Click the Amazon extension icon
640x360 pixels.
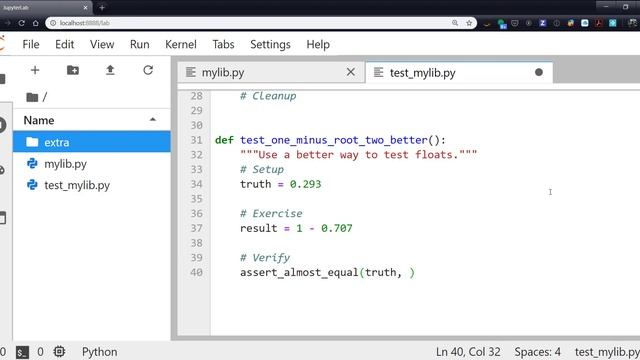pyautogui.click(x=487, y=24)
